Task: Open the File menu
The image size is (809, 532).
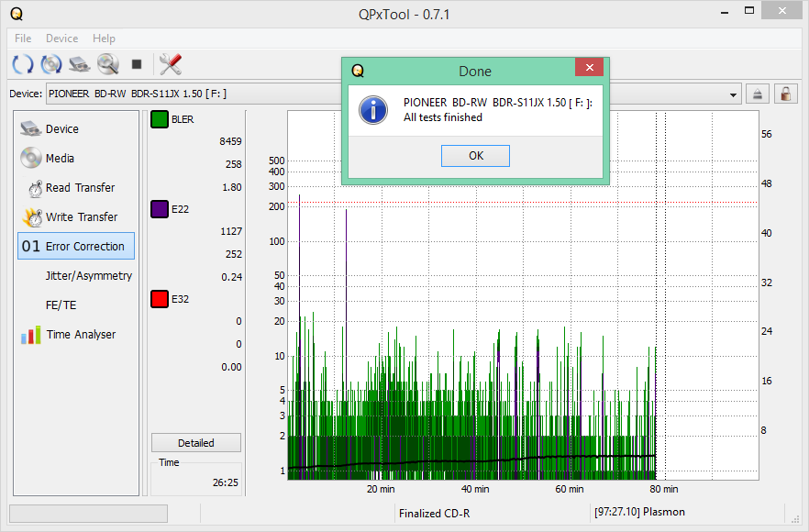Action: pyautogui.click(x=23, y=39)
